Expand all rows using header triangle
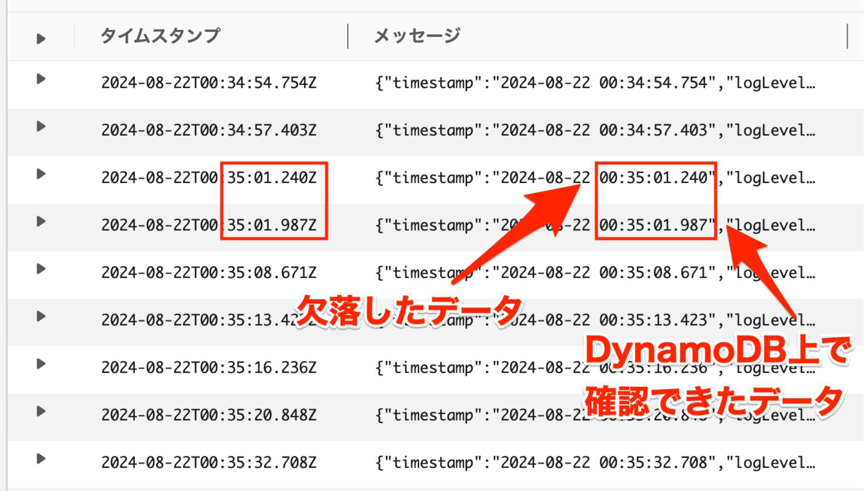868x491 pixels. (41, 39)
